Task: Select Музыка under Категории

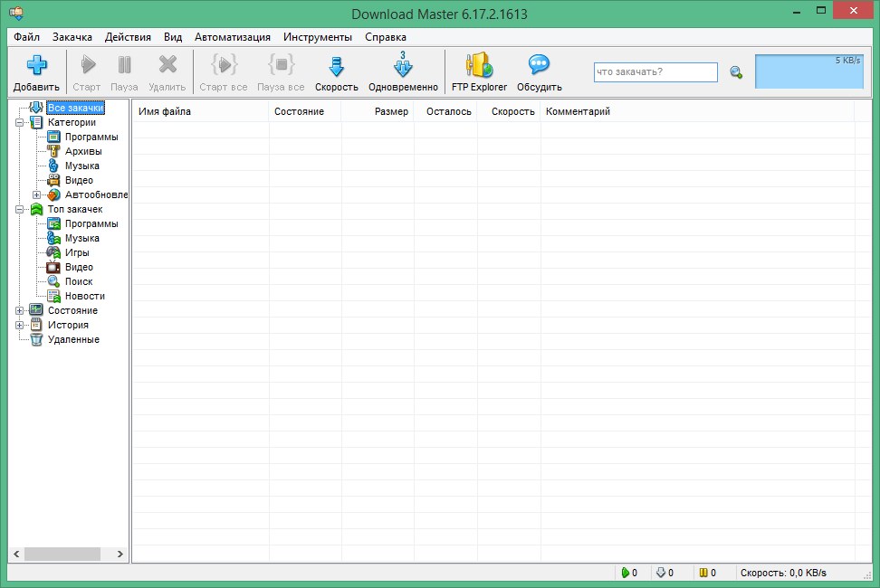Action: (82, 166)
